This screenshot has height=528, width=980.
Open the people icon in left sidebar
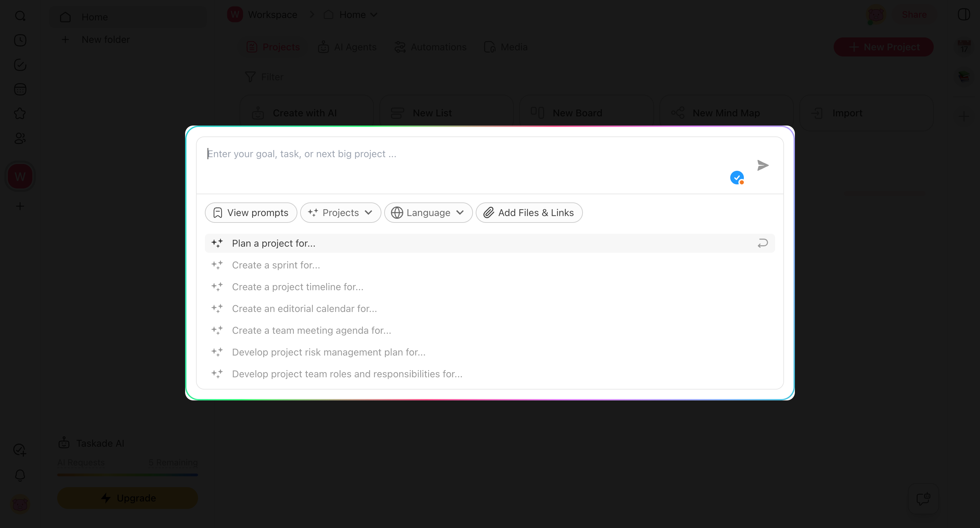[x=20, y=138]
